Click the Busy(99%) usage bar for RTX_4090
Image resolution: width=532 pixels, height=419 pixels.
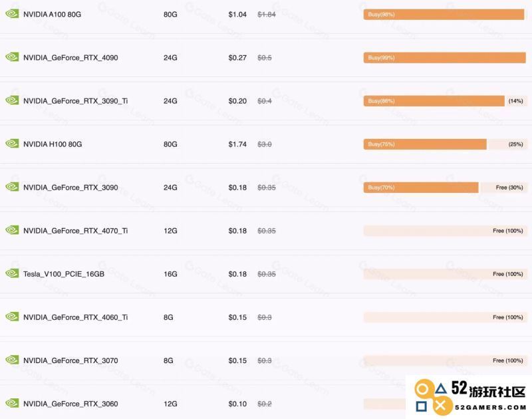point(444,58)
